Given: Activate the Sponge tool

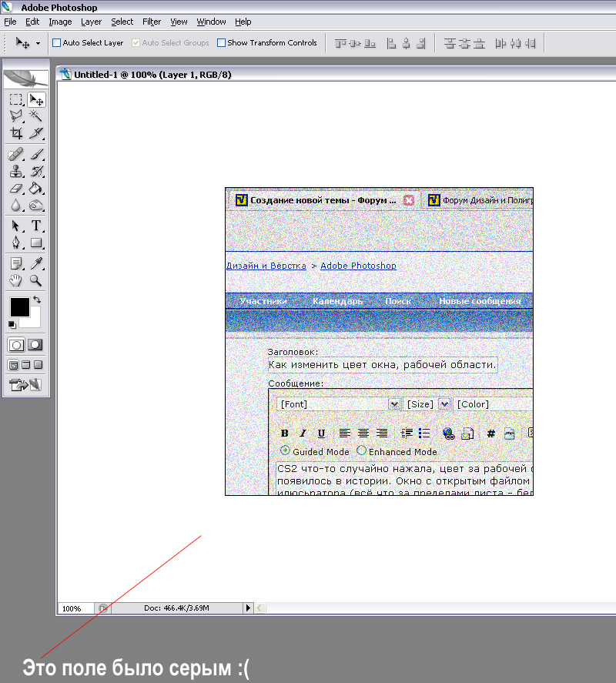Looking at the screenshot, I should click(x=36, y=205).
